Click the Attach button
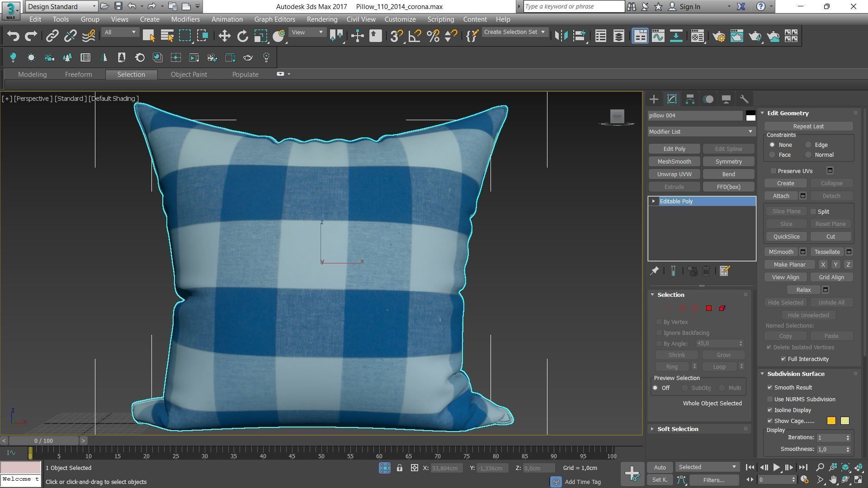 click(781, 196)
